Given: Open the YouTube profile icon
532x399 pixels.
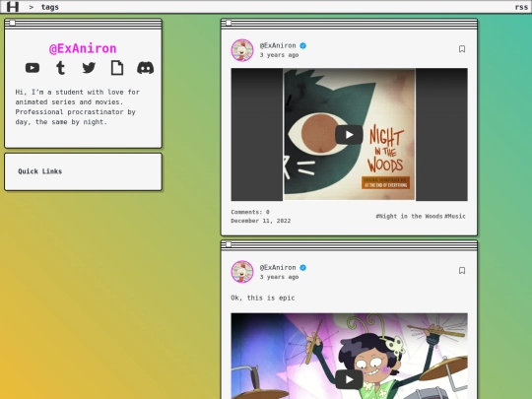Looking at the screenshot, I should (x=33, y=68).
